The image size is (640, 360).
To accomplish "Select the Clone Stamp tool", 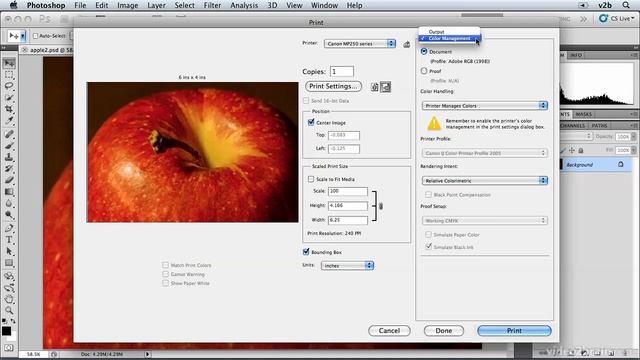I will (9, 157).
